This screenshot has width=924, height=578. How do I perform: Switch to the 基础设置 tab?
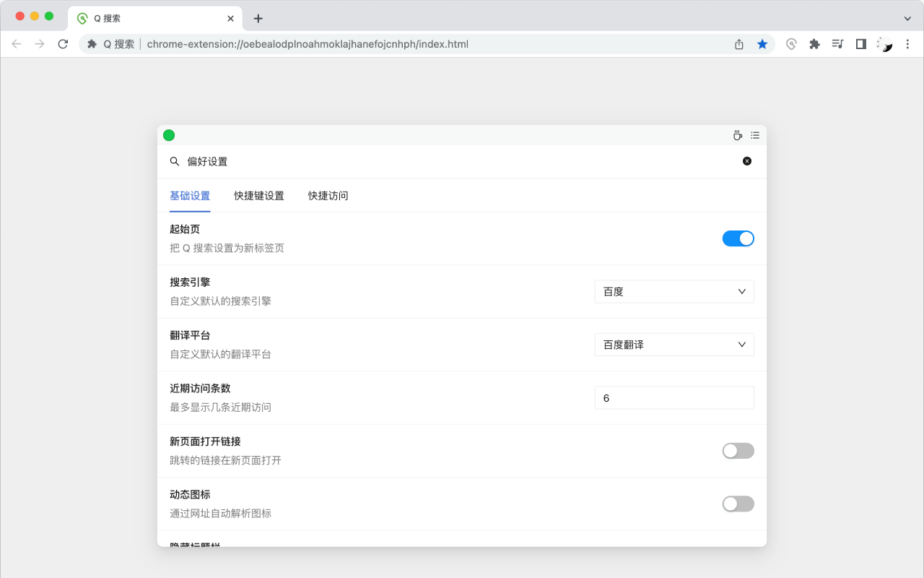190,196
